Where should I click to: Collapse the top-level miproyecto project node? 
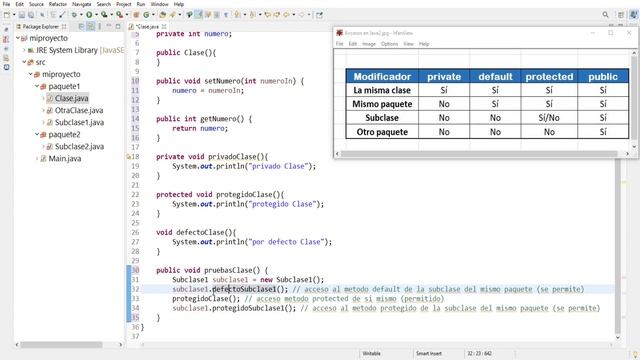(18, 38)
